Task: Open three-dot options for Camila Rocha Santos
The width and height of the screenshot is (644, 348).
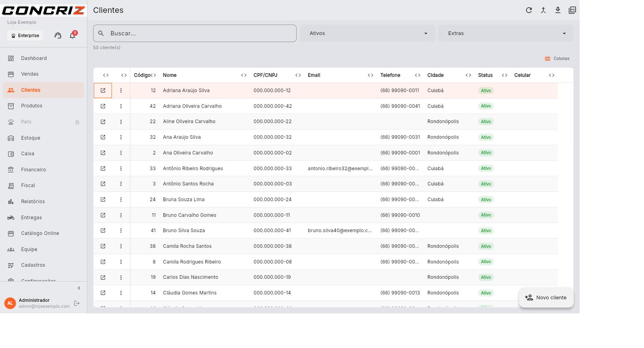Action: coord(121,246)
